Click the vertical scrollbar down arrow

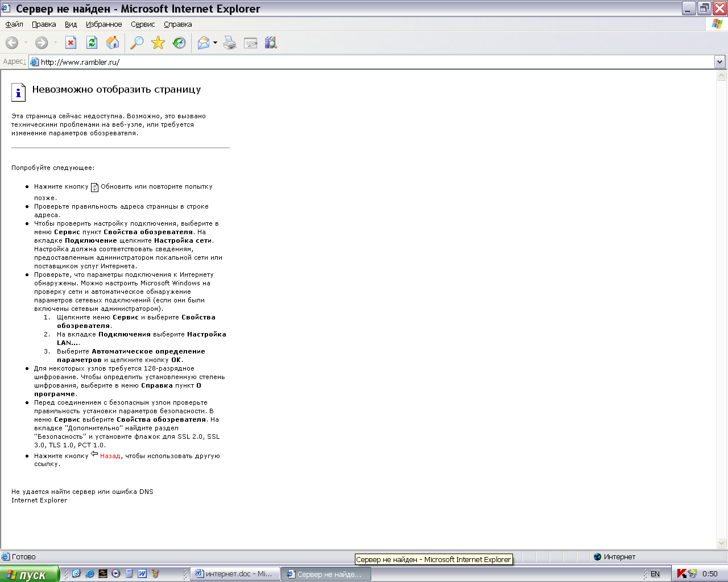pyautogui.click(x=722, y=543)
